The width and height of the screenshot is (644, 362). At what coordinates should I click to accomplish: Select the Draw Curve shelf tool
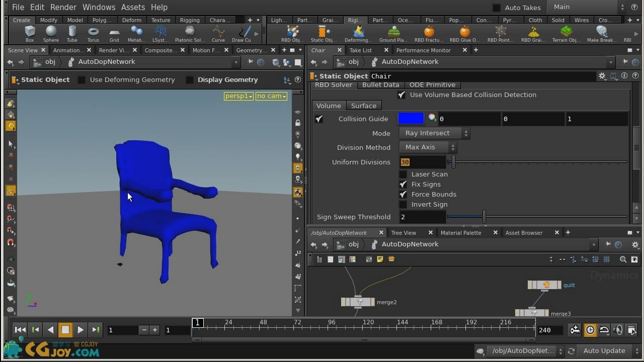pos(242,34)
